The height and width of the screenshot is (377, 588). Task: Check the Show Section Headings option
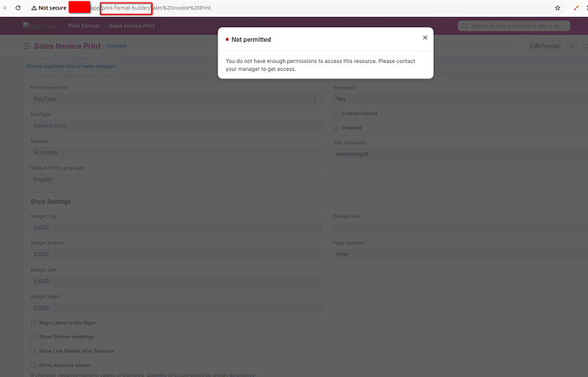pyautogui.click(x=33, y=337)
